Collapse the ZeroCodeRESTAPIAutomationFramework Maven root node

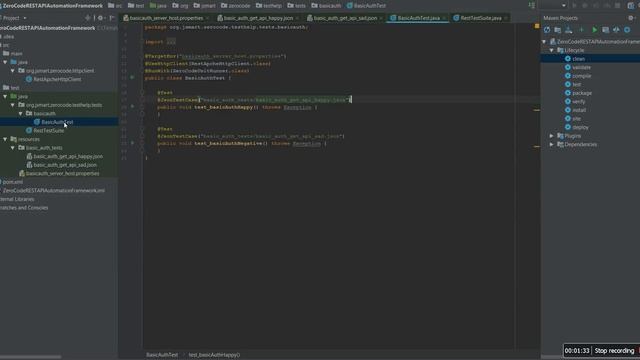[x=544, y=42]
